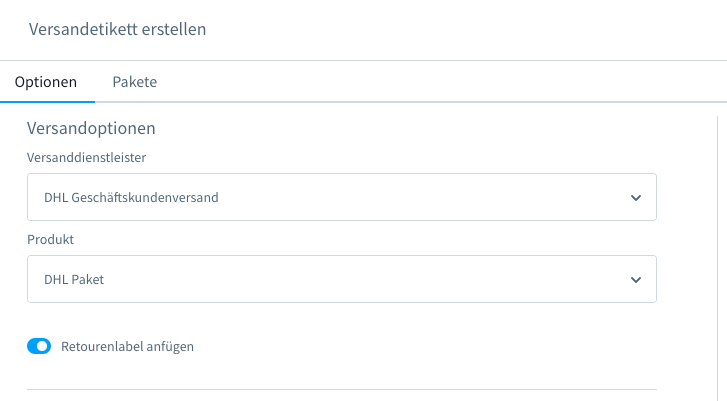
Task: Switch to the Pakete tab
Action: 134,82
